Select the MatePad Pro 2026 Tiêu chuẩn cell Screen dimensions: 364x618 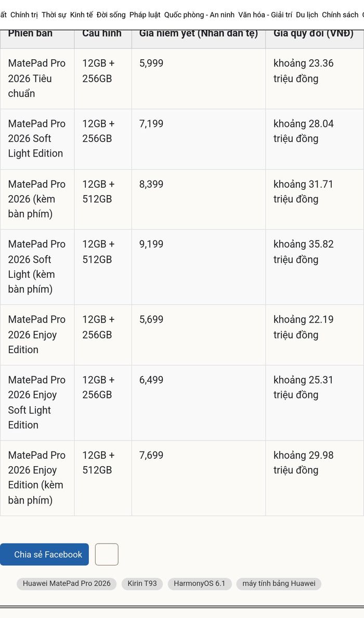[x=37, y=79]
